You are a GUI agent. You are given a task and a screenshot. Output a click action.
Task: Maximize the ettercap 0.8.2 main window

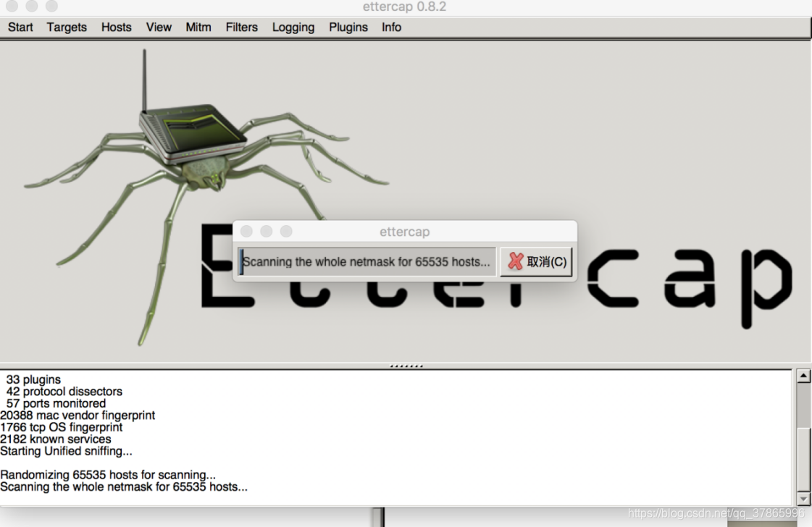coord(51,6)
